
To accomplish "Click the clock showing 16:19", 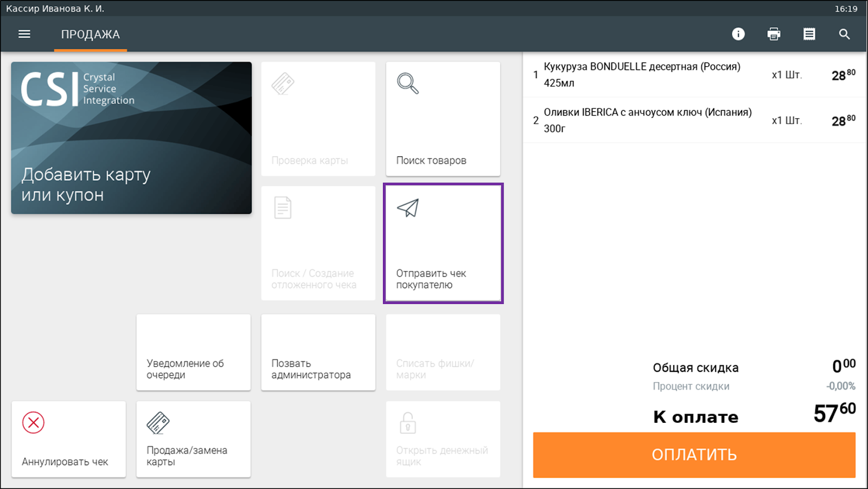I will pos(846,9).
